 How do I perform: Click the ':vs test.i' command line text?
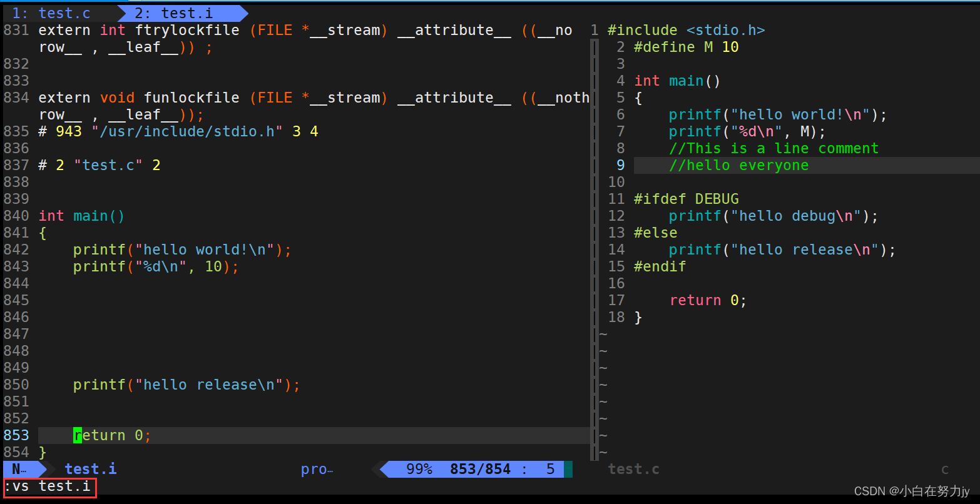[47, 486]
